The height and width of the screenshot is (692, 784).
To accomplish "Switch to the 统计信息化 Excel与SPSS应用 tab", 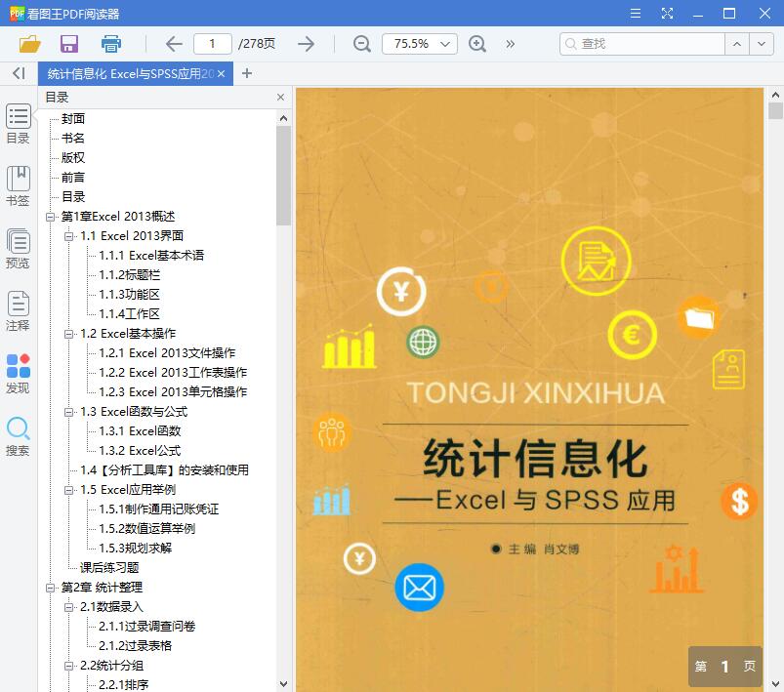I will coord(131,73).
